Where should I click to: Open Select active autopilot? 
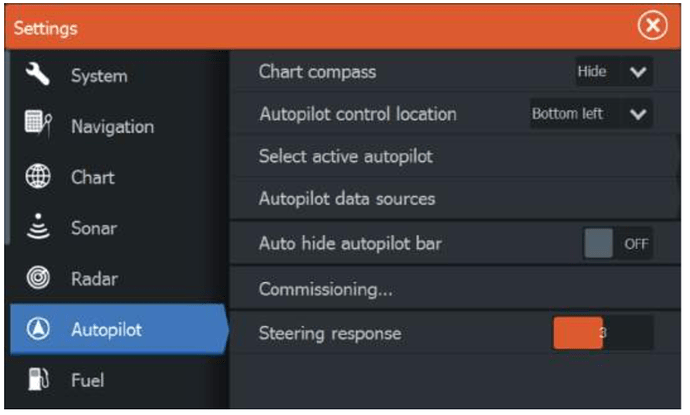pos(455,157)
